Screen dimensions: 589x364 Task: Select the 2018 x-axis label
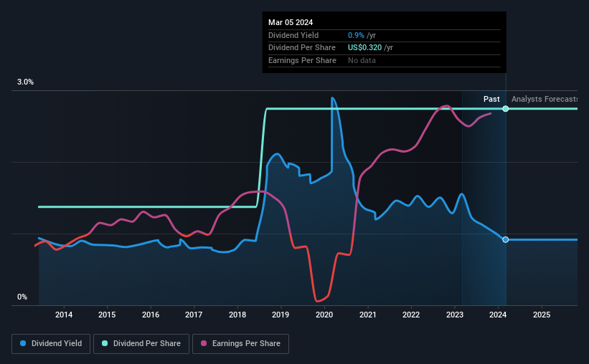[237, 315]
